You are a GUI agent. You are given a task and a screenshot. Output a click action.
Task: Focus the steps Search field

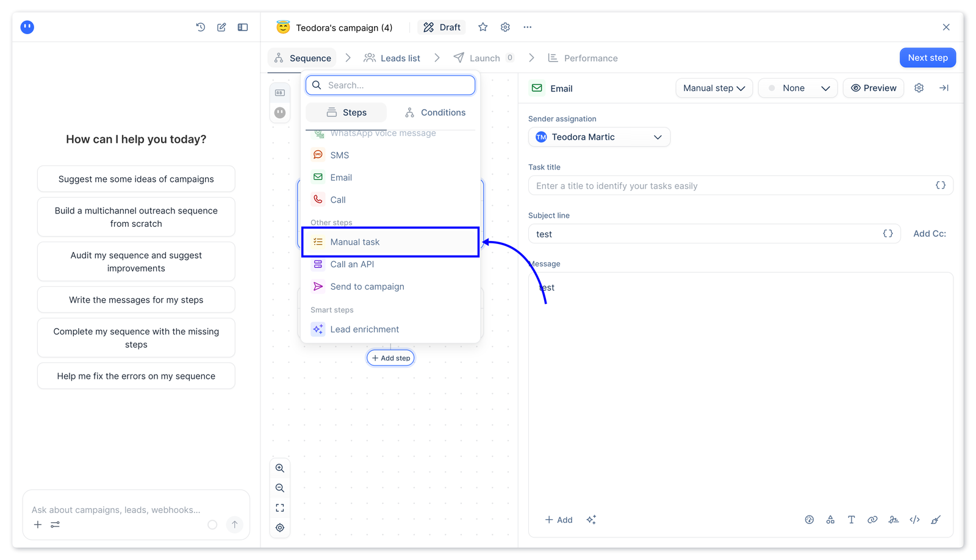[x=390, y=85]
